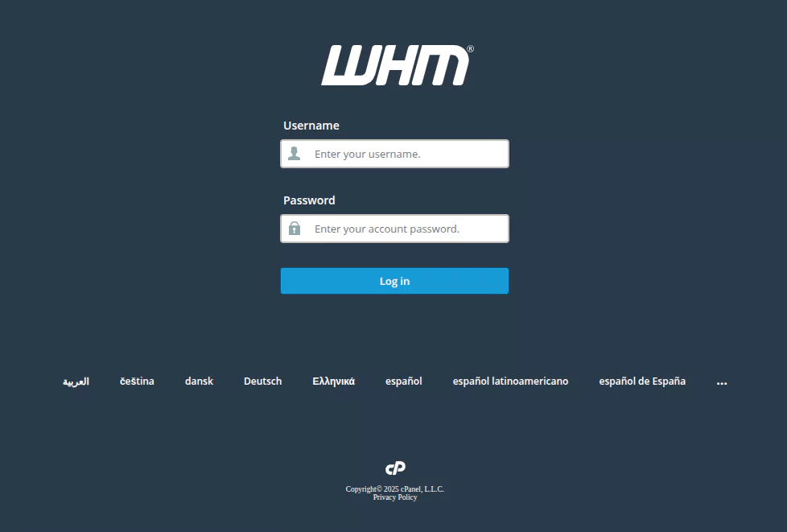
Task: Click the padlock icon in Password field
Action: point(295,229)
